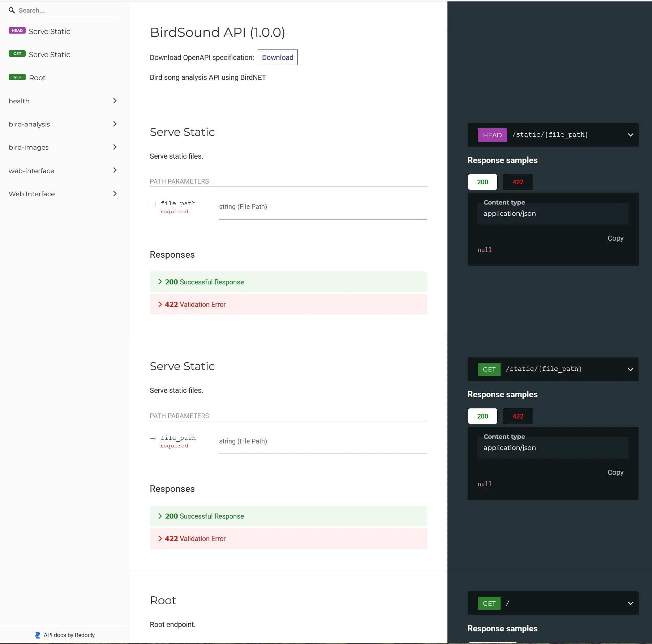Open the API docs by Redocly link
652x644 pixels.
69,635
